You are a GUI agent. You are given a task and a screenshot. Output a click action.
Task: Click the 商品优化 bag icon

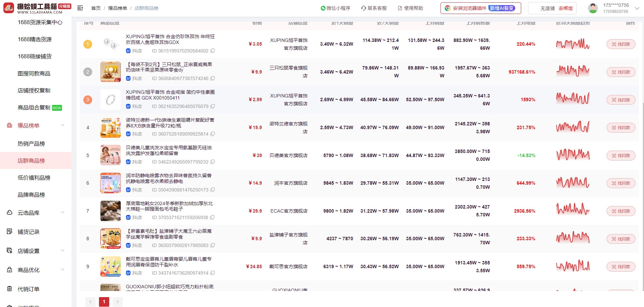click(10, 270)
